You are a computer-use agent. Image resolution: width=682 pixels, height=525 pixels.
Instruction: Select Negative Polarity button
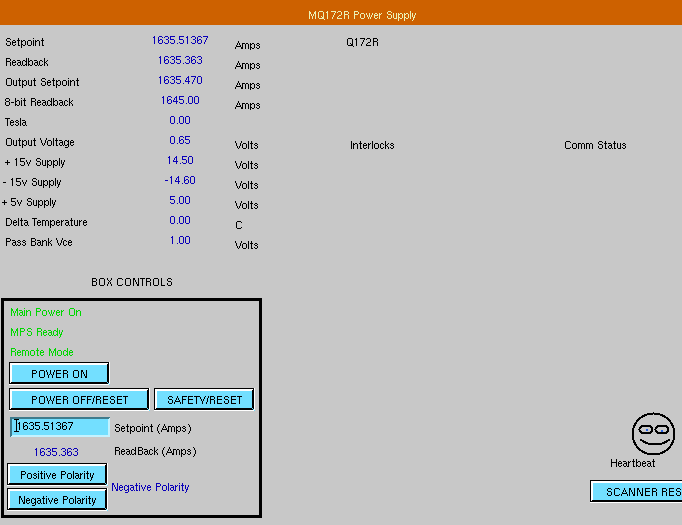(x=57, y=500)
